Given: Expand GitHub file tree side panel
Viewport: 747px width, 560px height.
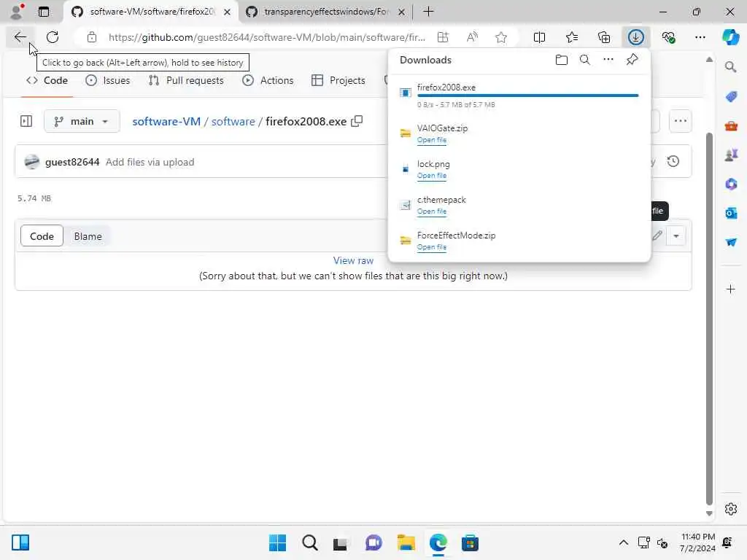Looking at the screenshot, I should pyautogui.click(x=26, y=122).
